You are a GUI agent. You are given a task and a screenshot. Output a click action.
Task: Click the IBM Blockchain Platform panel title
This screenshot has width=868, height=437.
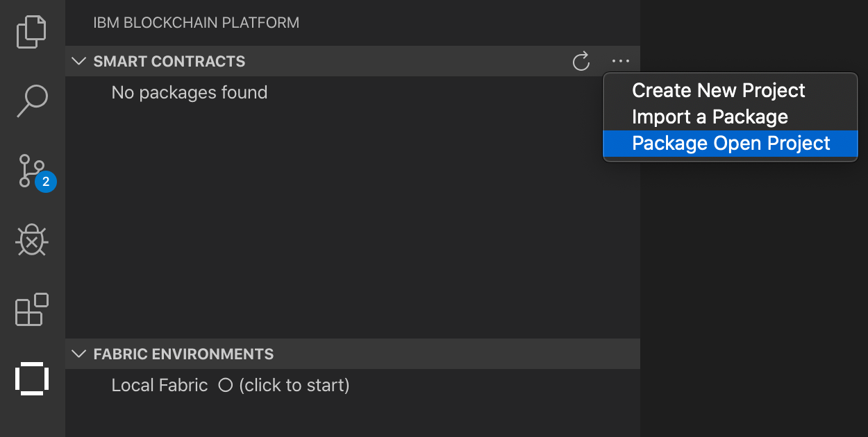[x=197, y=23]
